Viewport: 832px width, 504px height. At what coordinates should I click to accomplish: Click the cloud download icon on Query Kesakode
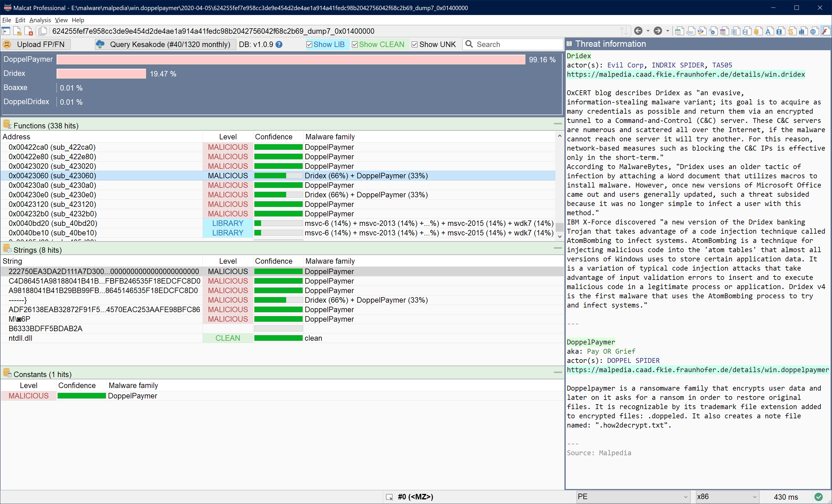100,44
